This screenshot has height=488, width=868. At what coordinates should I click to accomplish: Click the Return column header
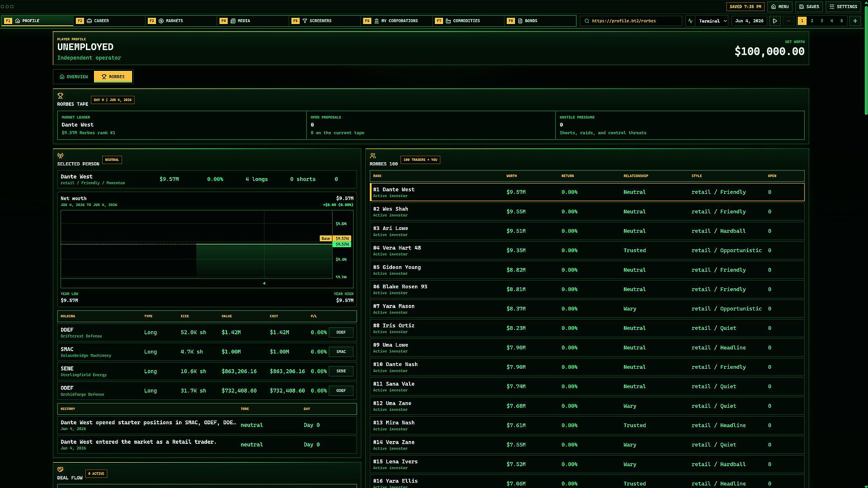pyautogui.click(x=567, y=176)
